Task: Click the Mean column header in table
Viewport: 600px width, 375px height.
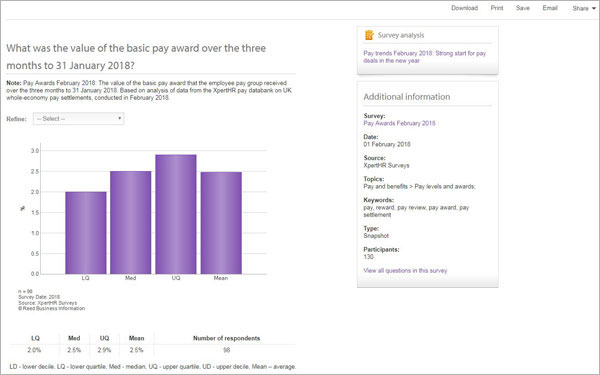Action: click(x=136, y=338)
